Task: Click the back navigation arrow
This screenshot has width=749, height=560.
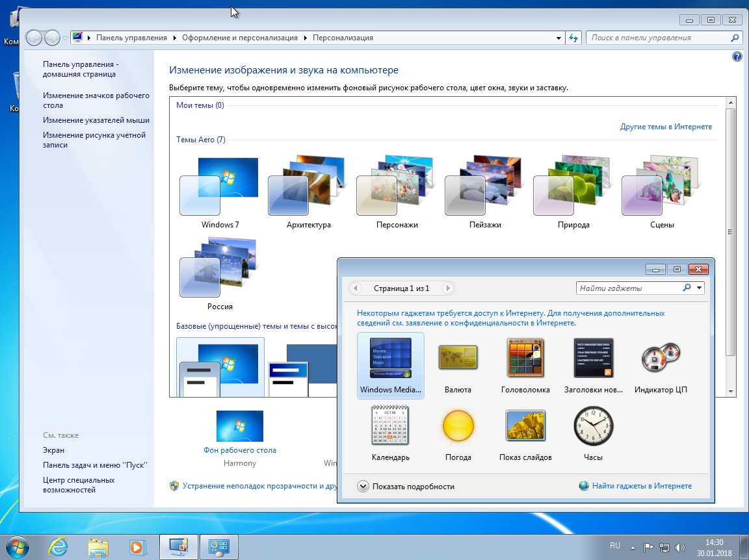Action: 33,38
